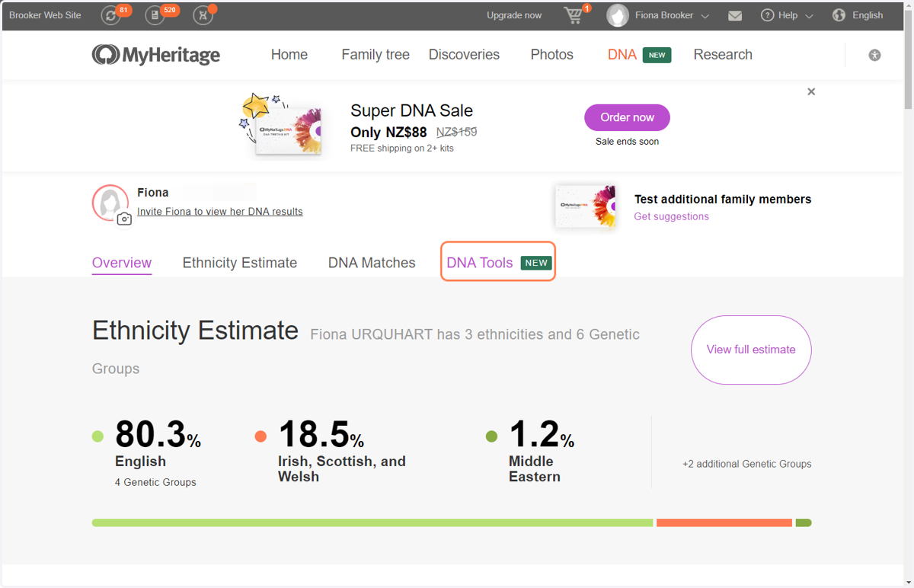Open the Family tree menu
914x588 pixels.
(376, 55)
